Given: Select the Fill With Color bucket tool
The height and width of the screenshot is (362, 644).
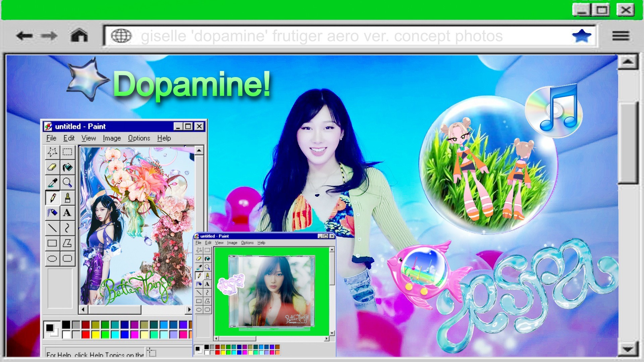Looking at the screenshot, I should pyautogui.click(x=67, y=167).
